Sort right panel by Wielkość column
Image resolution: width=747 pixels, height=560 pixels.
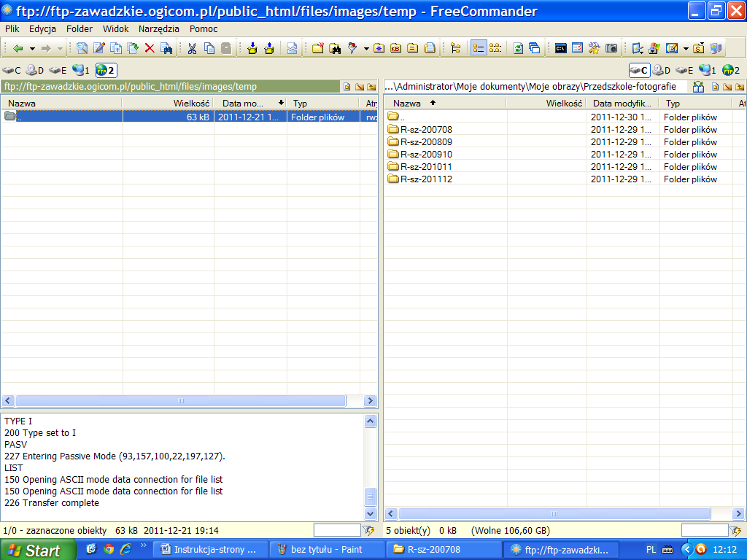click(x=546, y=103)
